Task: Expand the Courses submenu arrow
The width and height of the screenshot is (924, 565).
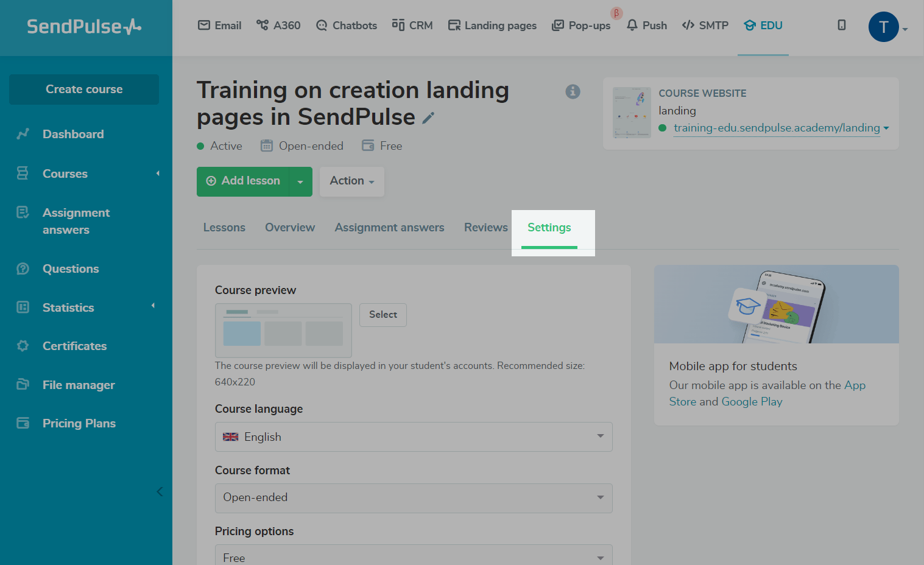Action: point(158,174)
